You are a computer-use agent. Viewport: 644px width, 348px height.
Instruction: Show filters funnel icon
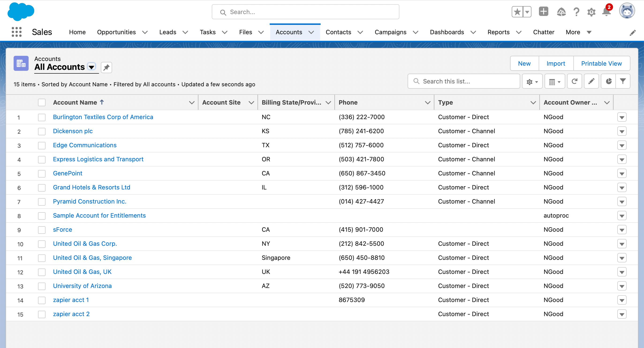tap(623, 81)
